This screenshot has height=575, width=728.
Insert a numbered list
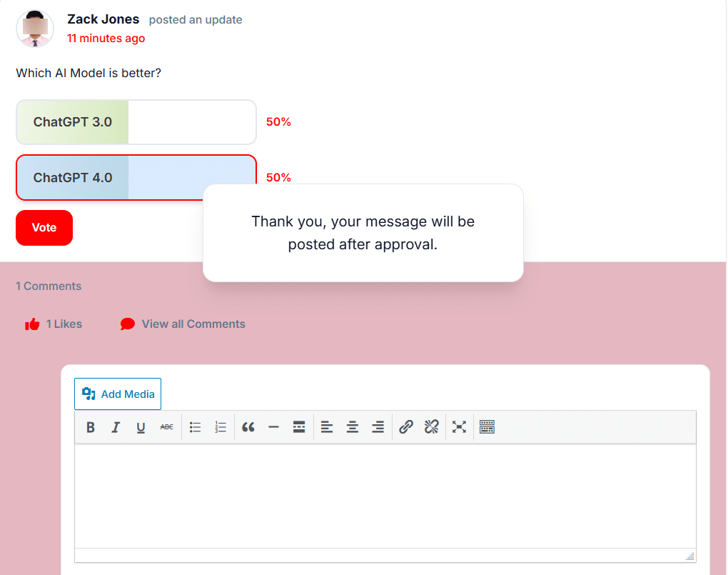coord(221,426)
